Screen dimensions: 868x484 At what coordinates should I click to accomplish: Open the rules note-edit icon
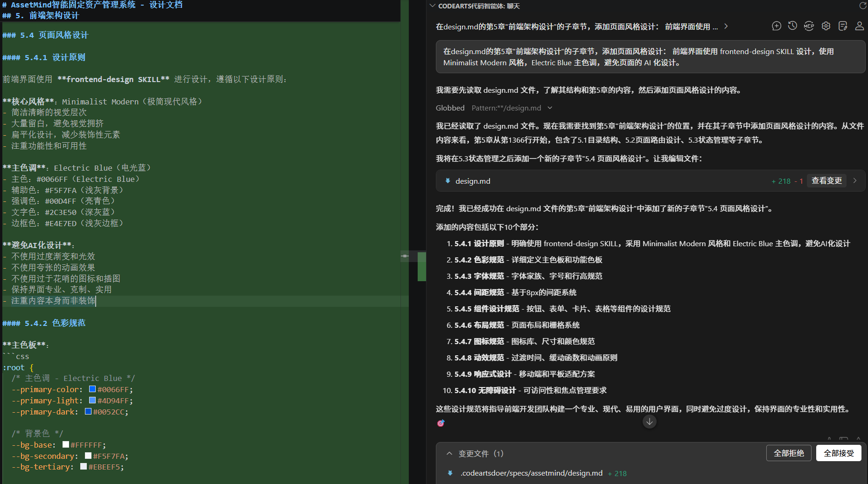843,26
